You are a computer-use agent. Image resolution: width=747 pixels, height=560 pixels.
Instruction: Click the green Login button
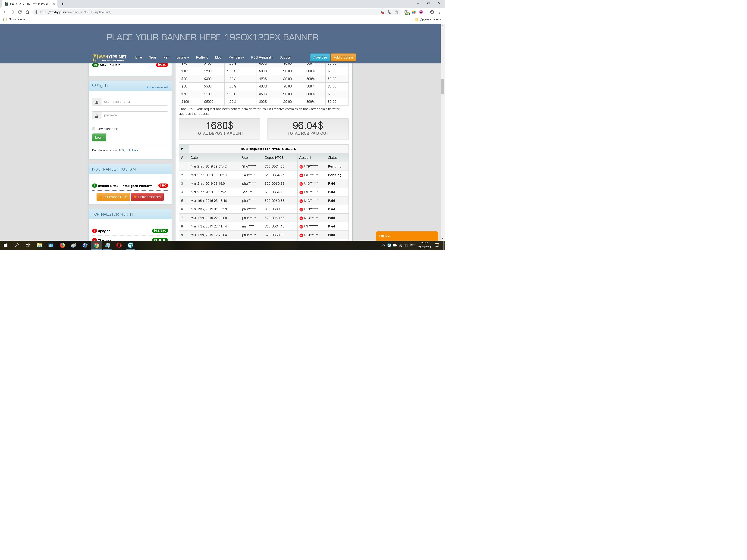tap(99, 137)
